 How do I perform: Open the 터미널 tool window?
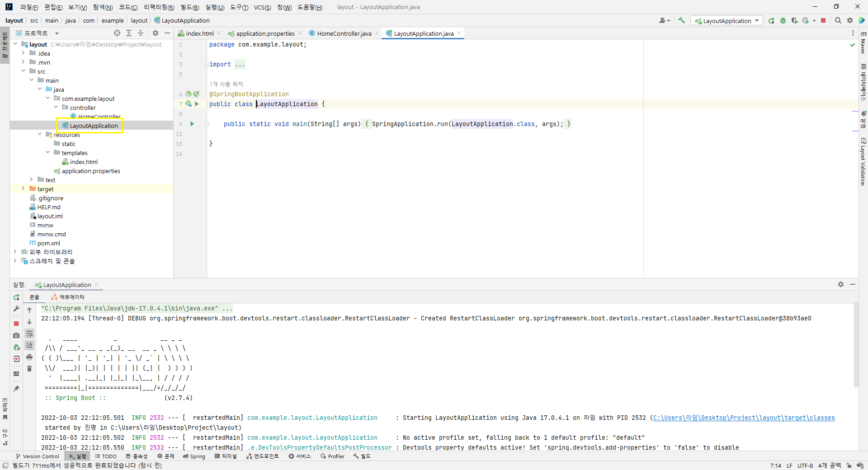click(x=226, y=456)
